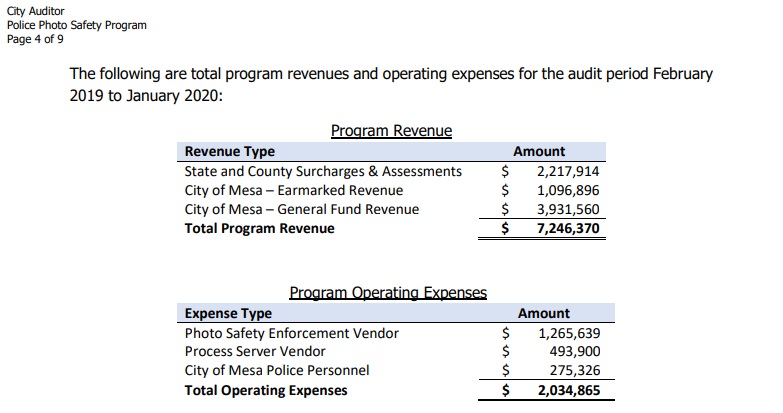Click the "Revenue Type" column header

click(x=230, y=151)
